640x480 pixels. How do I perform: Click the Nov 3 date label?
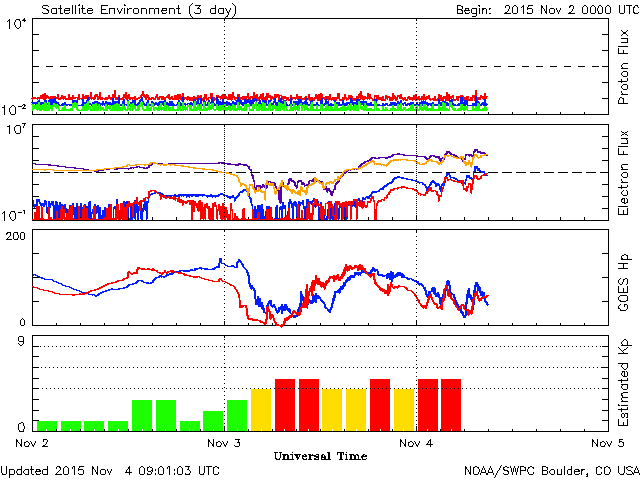tap(224, 442)
